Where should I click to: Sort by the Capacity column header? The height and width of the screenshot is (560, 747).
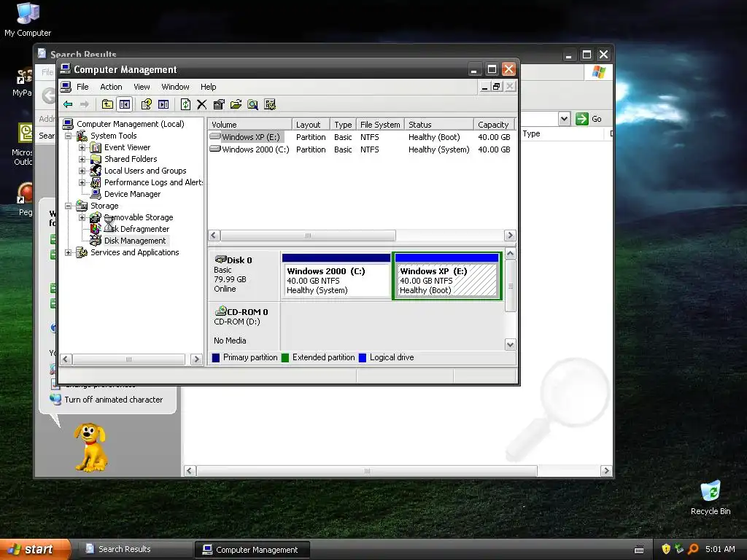tap(494, 124)
